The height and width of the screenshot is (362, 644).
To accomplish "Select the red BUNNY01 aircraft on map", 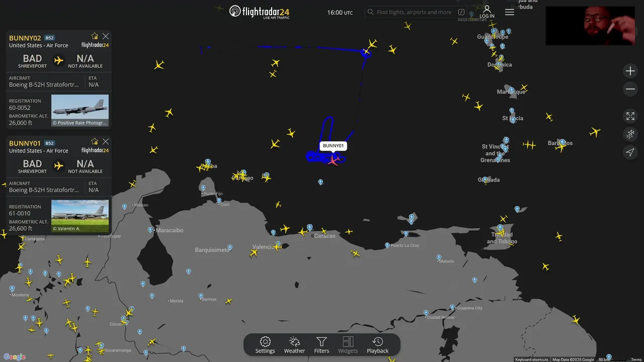I will click(x=333, y=160).
